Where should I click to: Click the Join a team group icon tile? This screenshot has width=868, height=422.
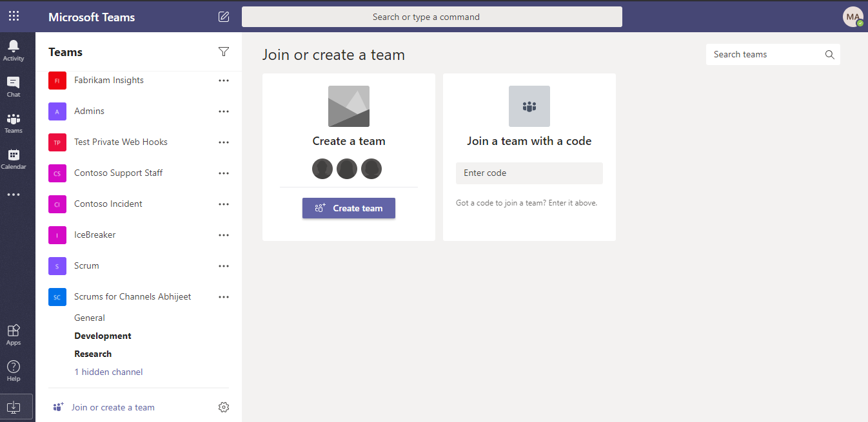coord(529,106)
